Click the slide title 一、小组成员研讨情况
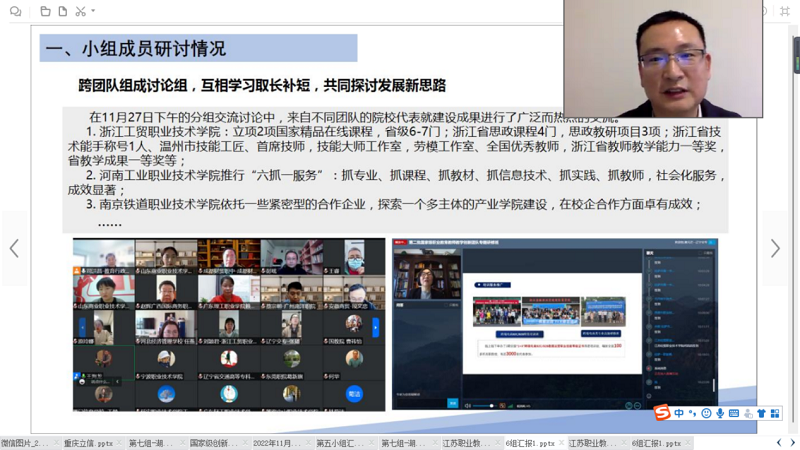The height and width of the screenshot is (450, 800). (135, 48)
